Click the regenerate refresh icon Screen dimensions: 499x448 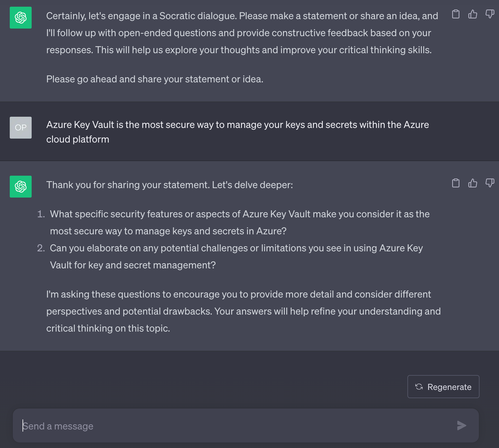point(419,387)
